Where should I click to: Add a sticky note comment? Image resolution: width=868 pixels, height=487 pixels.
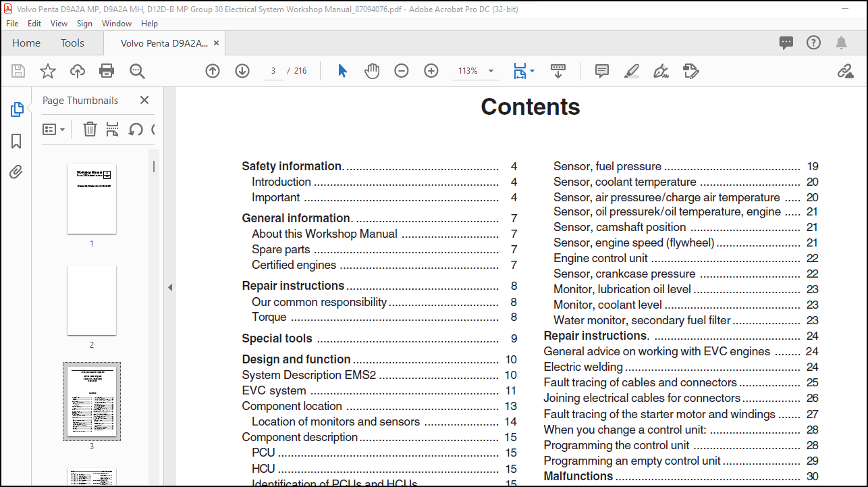point(602,71)
